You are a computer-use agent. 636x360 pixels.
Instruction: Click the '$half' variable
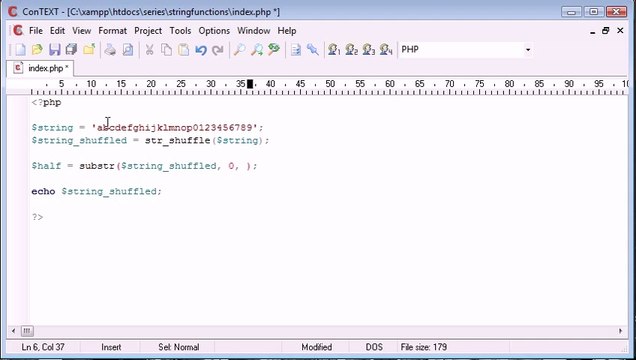[x=46, y=166]
